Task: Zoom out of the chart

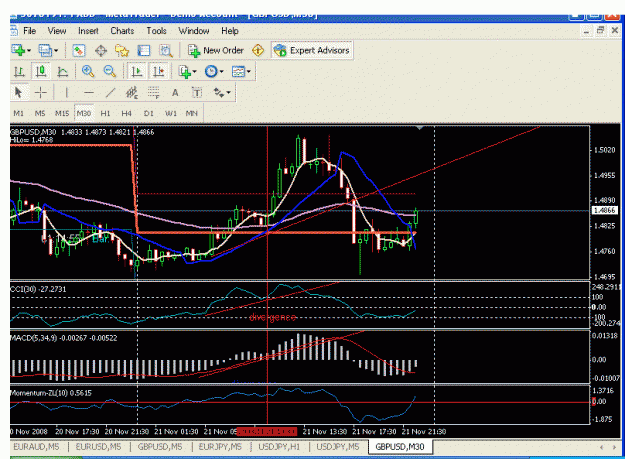Action: click(x=110, y=72)
